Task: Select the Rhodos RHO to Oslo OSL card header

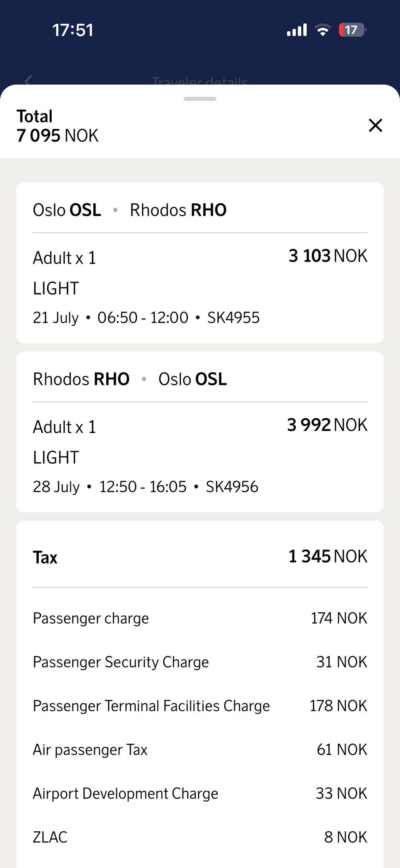Action: [130, 379]
